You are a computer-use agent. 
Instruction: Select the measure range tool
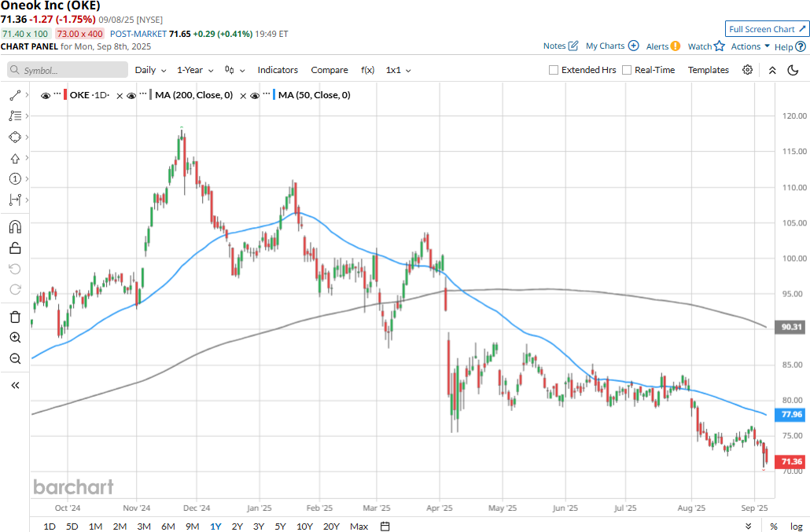click(x=15, y=200)
